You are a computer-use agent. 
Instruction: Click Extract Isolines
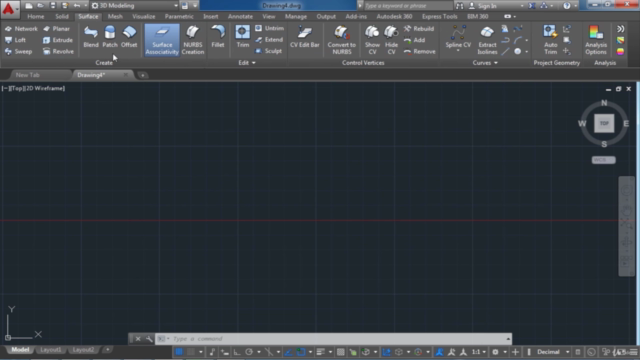click(487, 40)
